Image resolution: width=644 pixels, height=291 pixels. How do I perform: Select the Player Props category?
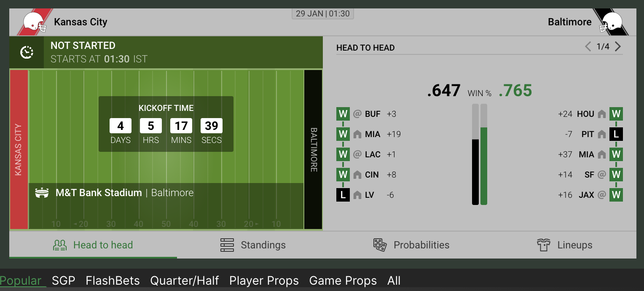point(264,281)
